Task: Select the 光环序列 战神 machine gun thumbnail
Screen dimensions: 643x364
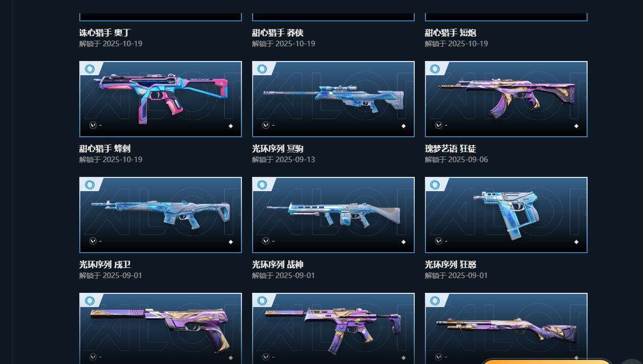Action: pos(333,215)
